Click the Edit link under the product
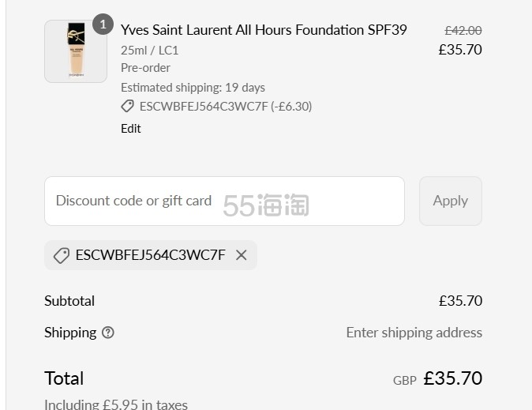Image resolution: width=532 pixels, height=410 pixels. point(130,129)
